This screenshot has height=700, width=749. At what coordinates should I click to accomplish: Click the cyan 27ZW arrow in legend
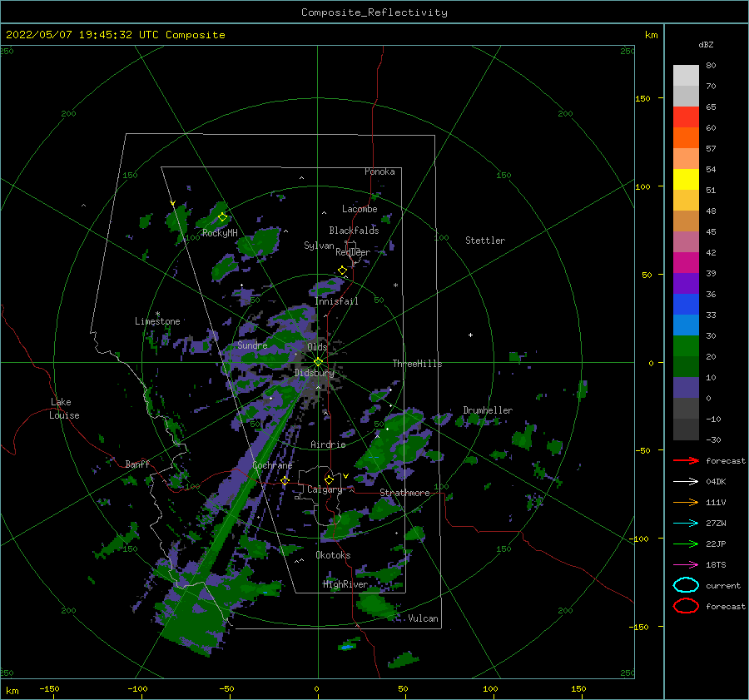(686, 524)
